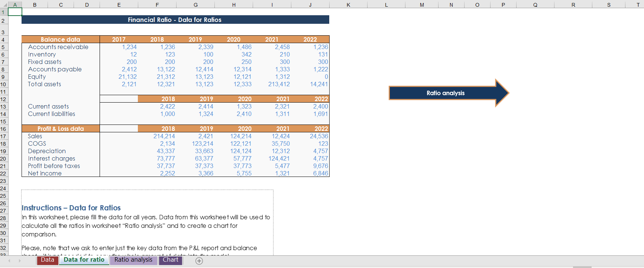Image resolution: width=644 pixels, height=268 pixels.
Task: Click the Current liabilities label
Action: point(52,114)
